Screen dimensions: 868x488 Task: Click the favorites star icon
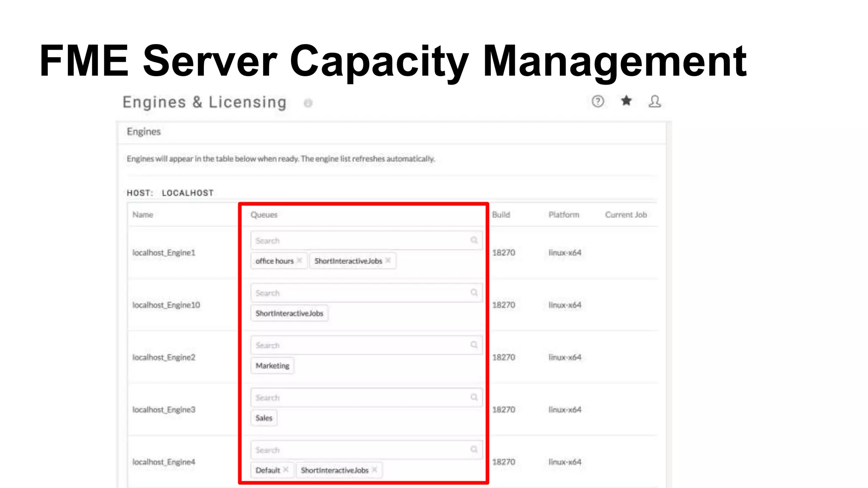coord(626,101)
